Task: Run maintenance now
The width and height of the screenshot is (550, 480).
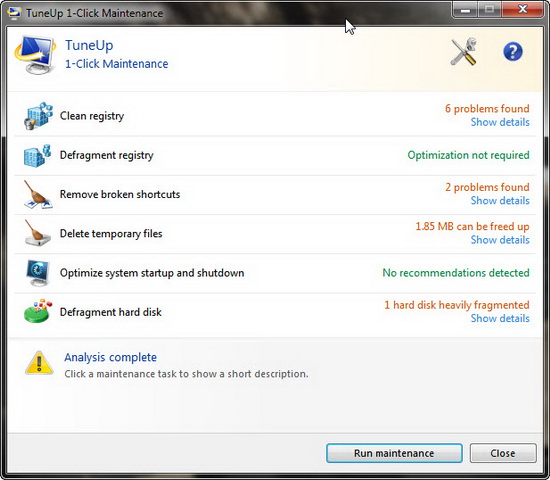Action: (x=394, y=453)
